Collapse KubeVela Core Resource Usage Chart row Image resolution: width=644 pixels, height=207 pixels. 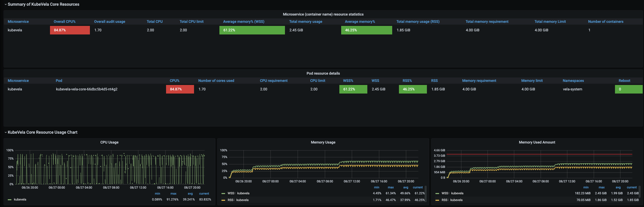pos(42,132)
